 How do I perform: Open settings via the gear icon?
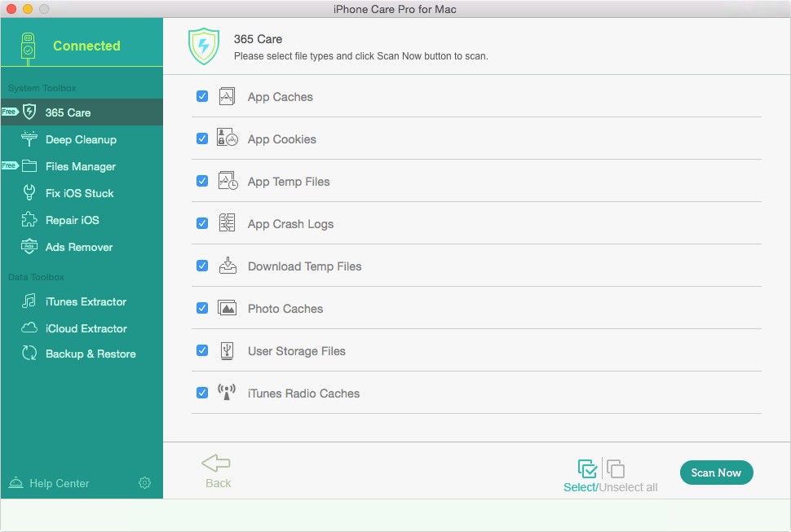pos(145,482)
